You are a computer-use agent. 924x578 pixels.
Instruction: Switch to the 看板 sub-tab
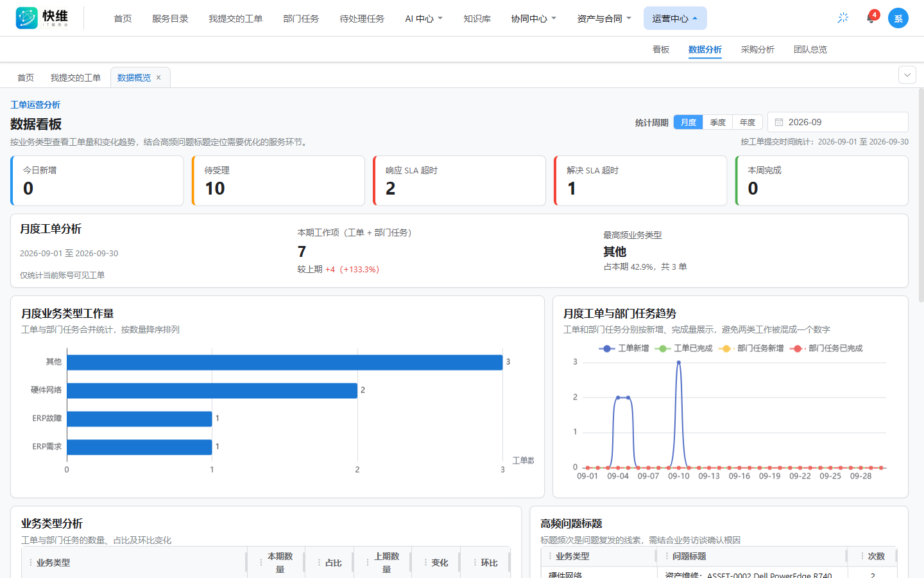(661, 49)
